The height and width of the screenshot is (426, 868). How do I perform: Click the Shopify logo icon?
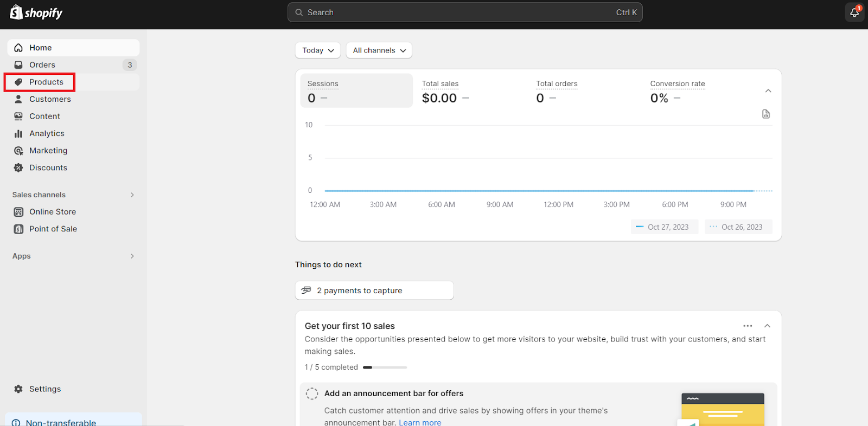click(16, 12)
